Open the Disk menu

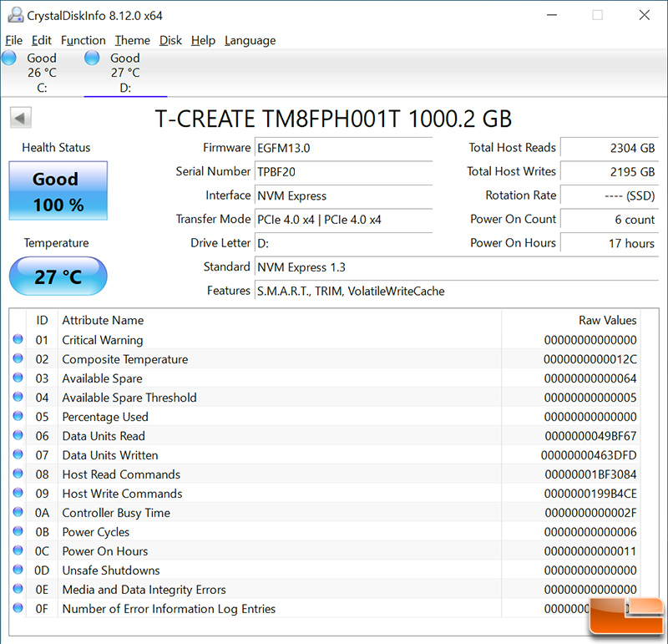click(170, 40)
